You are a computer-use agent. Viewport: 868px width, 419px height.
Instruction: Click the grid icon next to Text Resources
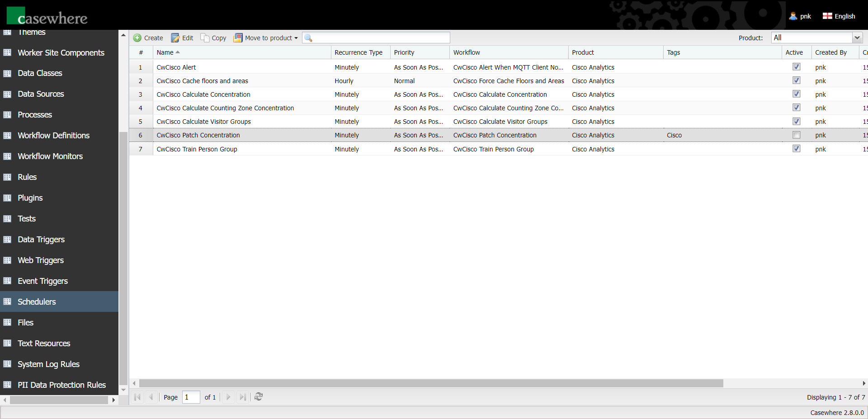coord(7,344)
